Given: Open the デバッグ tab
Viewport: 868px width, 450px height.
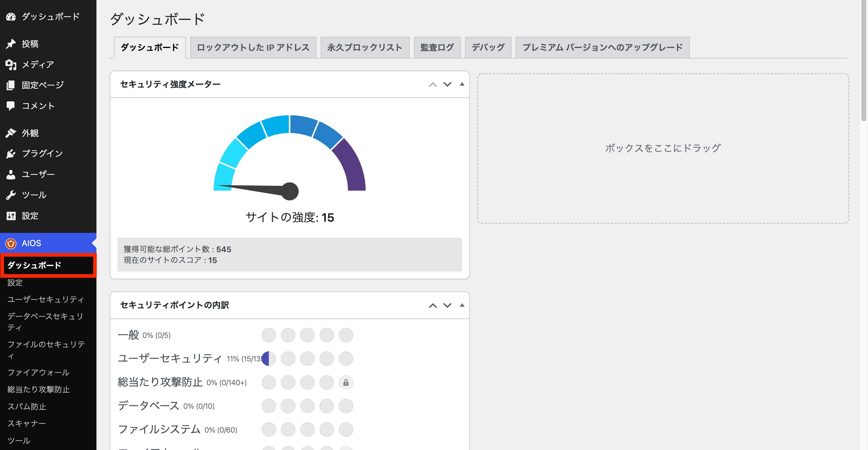Looking at the screenshot, I should (488, 48).
